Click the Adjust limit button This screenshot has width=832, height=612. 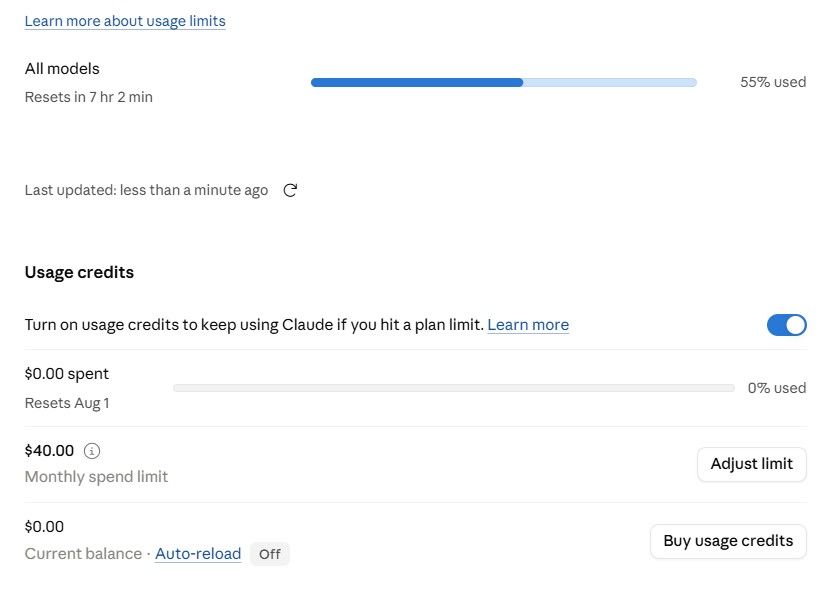pos(751,464)
